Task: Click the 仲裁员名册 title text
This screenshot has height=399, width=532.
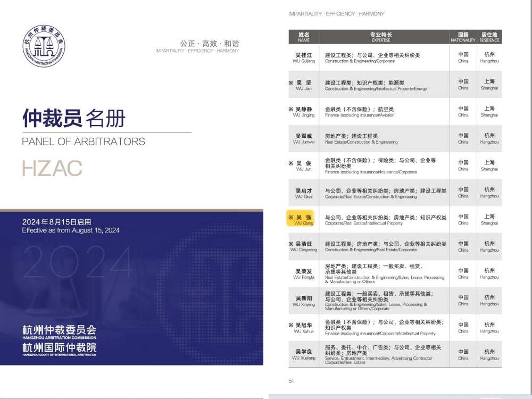Action: point(74,119)
